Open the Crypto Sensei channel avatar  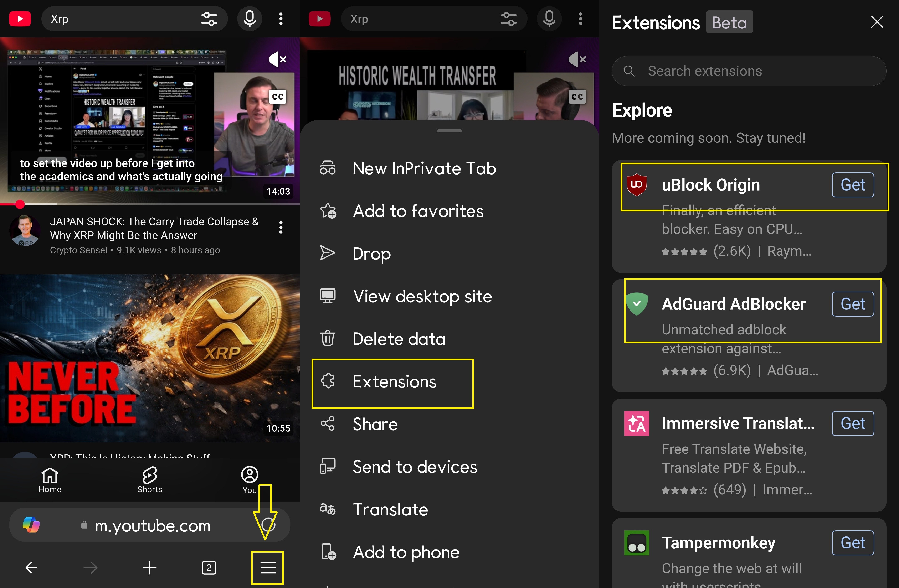point(25,231)
